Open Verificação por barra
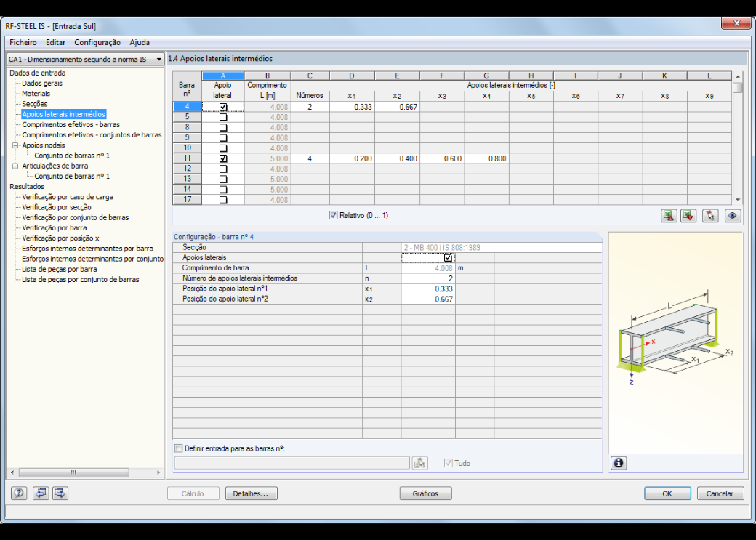This screenshot has width=756, height=540. coord(55,227)
